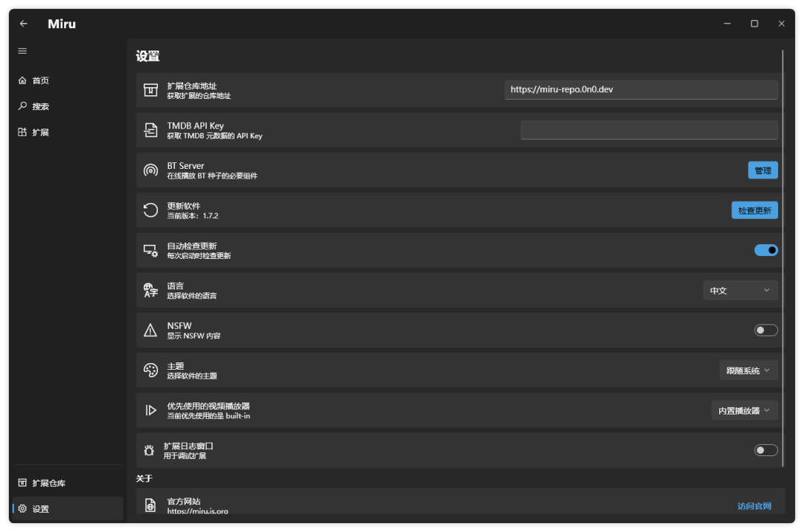Click the video player play icon
Image resolution: width=804 pixels, height=532 pixels.
coord(150,410)
